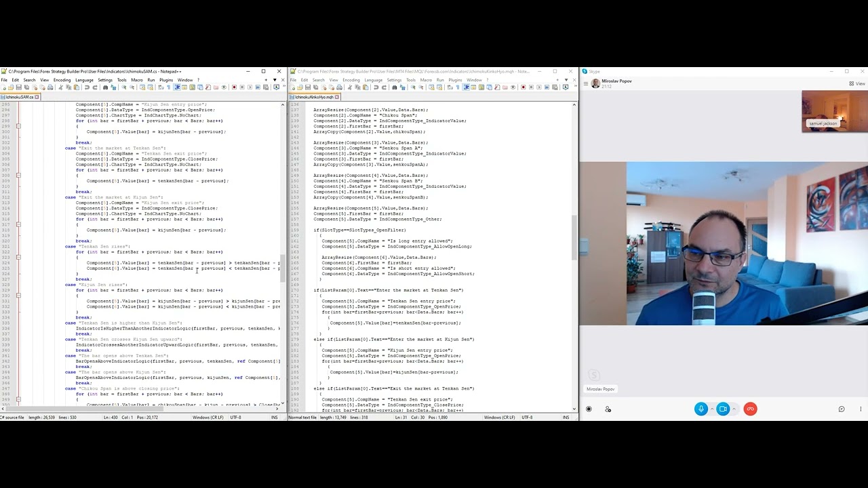Image resolution: width=868 pixels, height=488 pixels.
Task: Start macro recording in IchimokuSAM.cs window
Action: coord(234,87)
